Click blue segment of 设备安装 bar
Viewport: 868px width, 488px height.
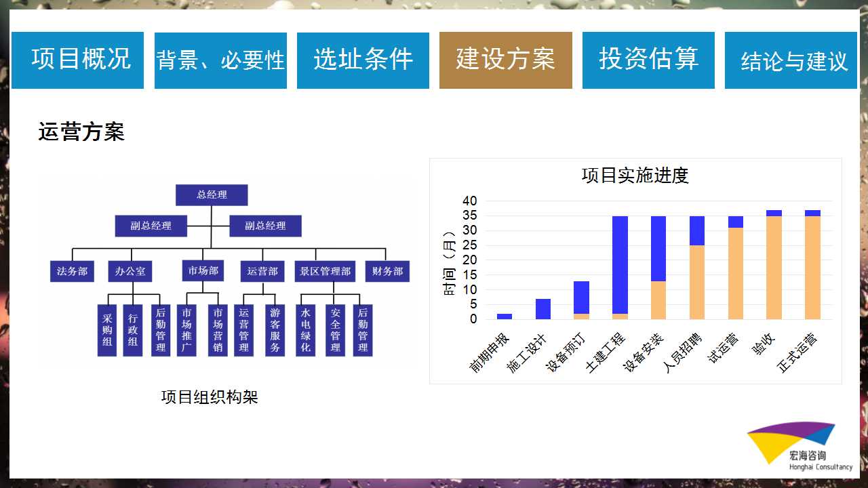tap(658, 249)
